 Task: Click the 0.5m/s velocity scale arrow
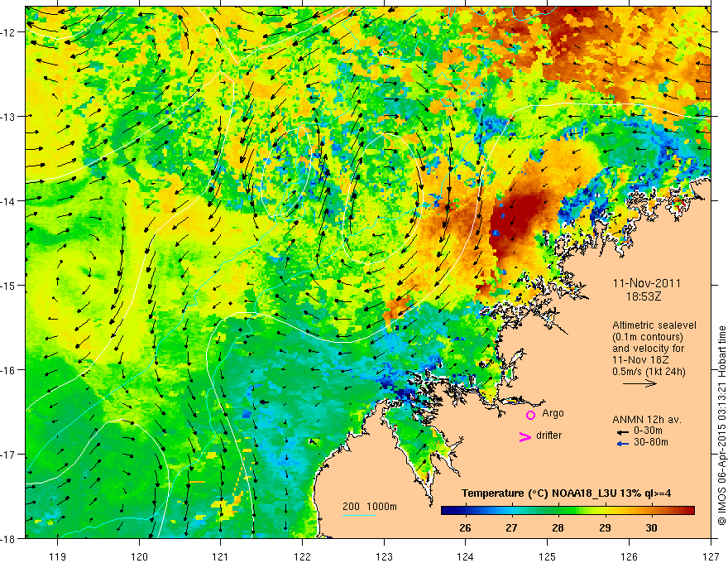(x=639, y=383)
